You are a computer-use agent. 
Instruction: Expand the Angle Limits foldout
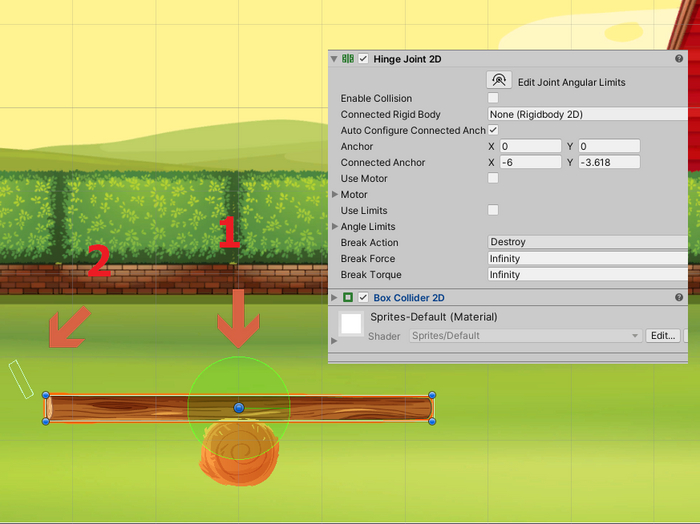point(335,226)
